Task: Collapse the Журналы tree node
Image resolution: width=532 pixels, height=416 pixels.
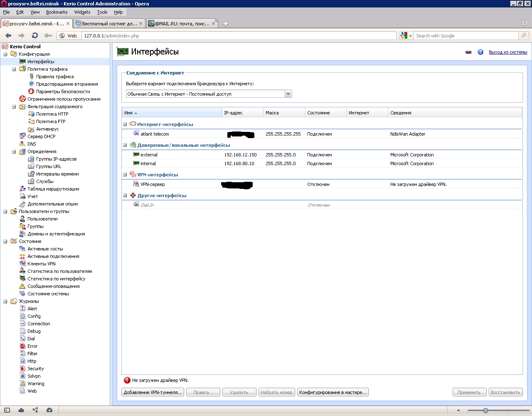Action: coord(5,301)
